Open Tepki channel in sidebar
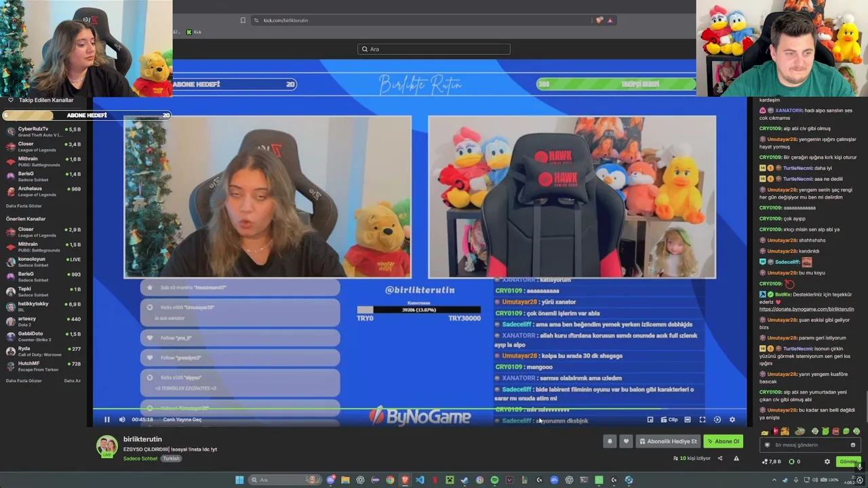Image resolution: width=868 pixels, height=488 pixels. 43,291
